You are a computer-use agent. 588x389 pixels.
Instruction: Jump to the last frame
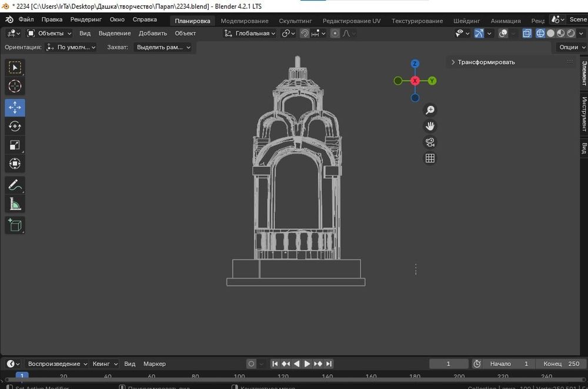click(x=329, y=364)
